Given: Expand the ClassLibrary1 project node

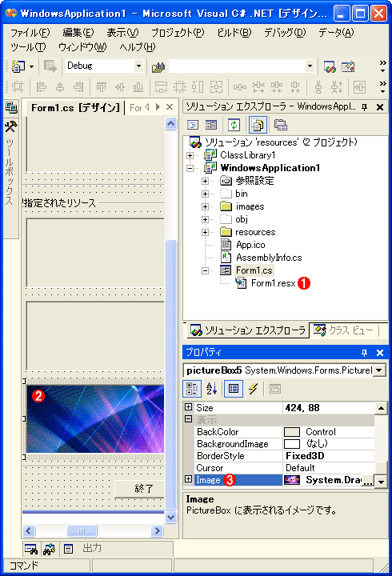Looking at the screenshot, I should pyautogui.click(x=190, y=155).
